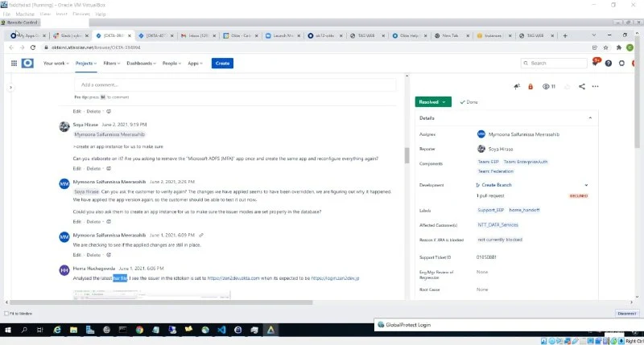Toggle the watch eye icon showing 11
This screenshot has height=345, width=644.
[x=549, y=87]
